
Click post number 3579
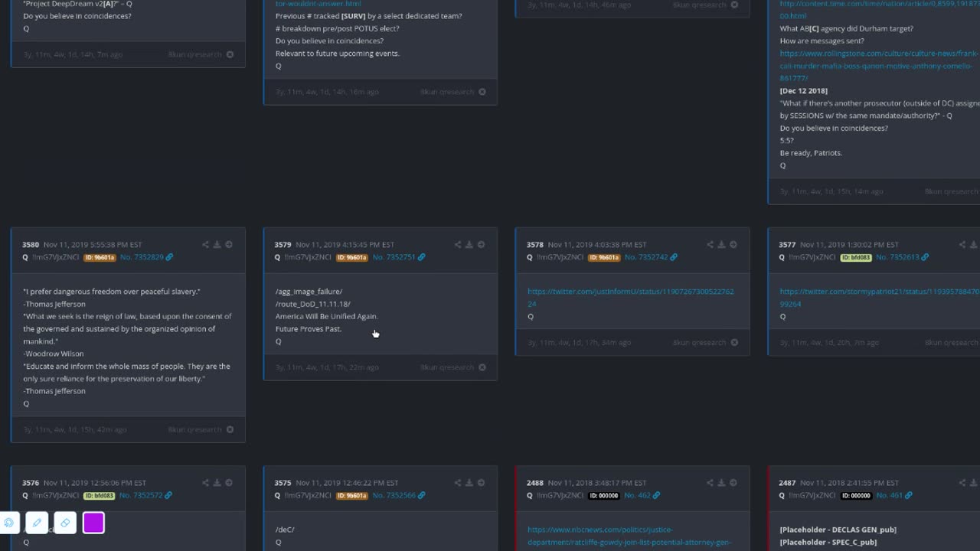click(283, 245)
